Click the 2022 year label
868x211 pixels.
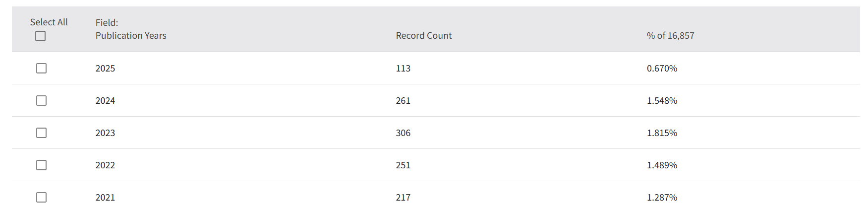105,165
